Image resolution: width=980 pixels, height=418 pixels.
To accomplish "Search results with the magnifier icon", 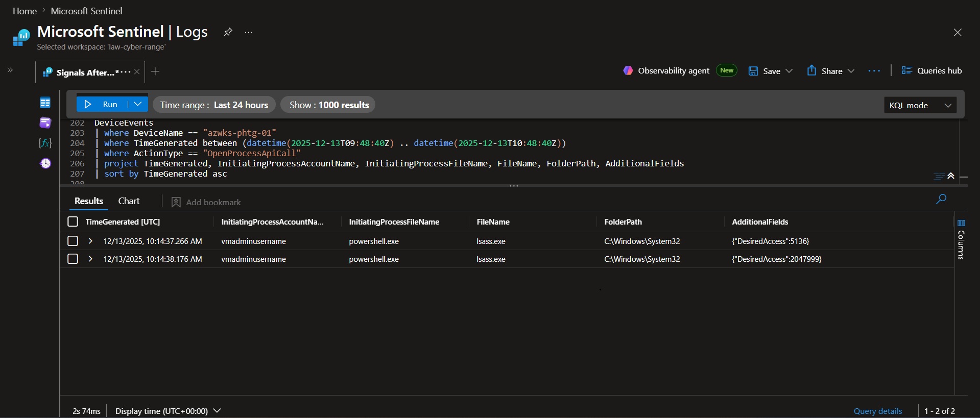I will pyautogui.click(x=941, y=199).
